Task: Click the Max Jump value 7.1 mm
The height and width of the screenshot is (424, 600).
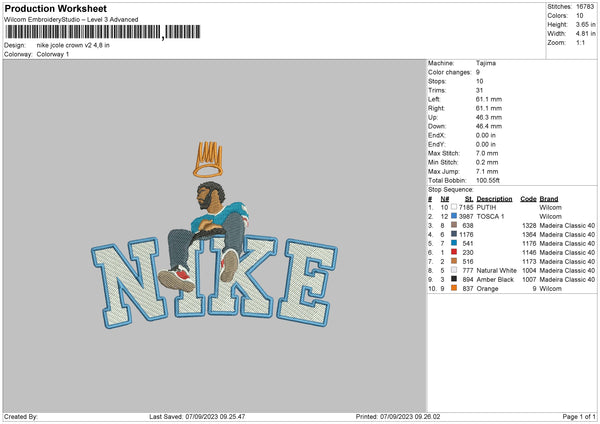Action: [487, 171]
